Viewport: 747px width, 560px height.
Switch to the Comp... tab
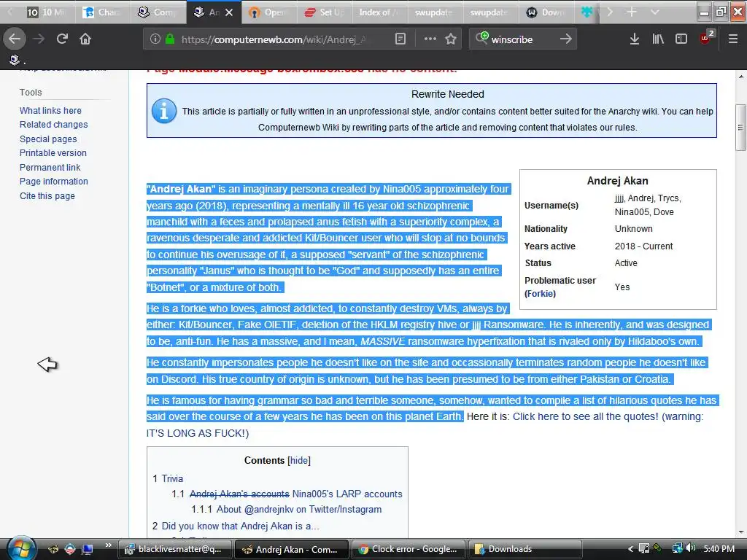158,12
